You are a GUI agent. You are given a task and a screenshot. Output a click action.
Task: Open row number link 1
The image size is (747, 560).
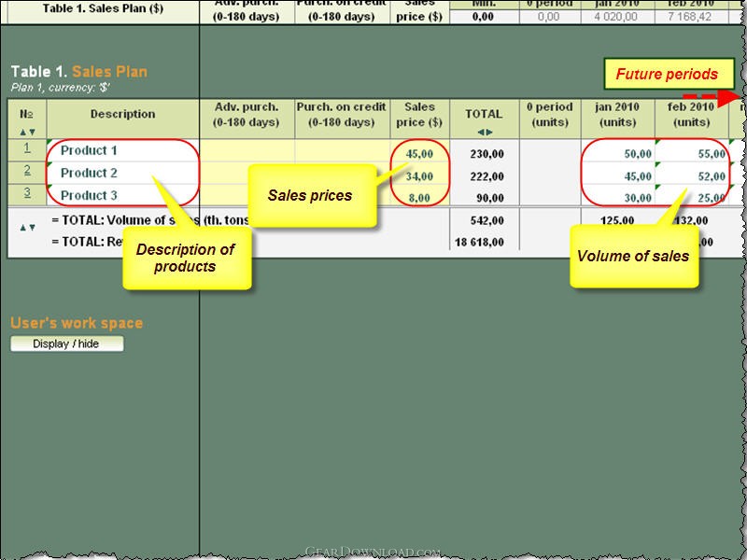[27, 148]
